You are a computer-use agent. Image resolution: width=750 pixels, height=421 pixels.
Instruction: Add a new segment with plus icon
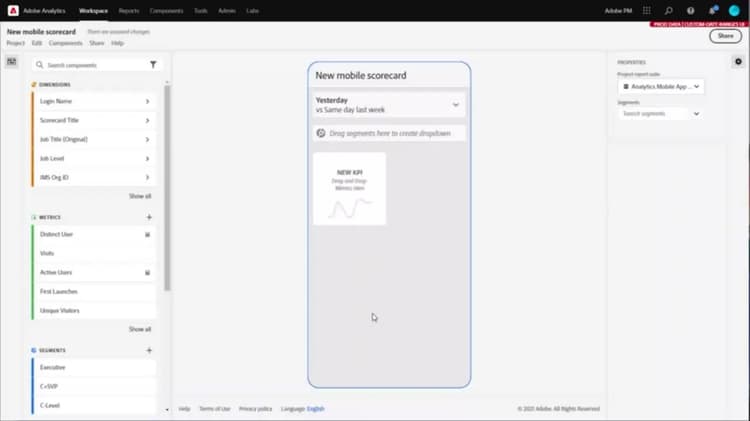tap(149, 350)
